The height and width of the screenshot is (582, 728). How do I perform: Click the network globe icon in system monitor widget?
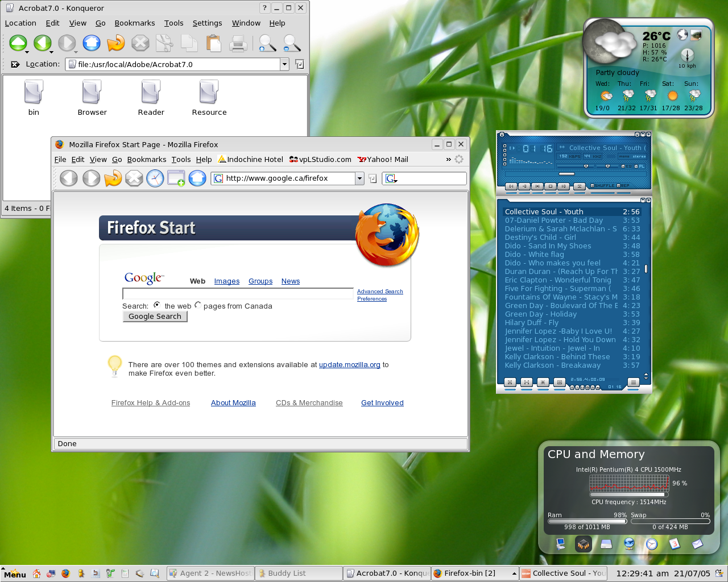tap(628, 544)
